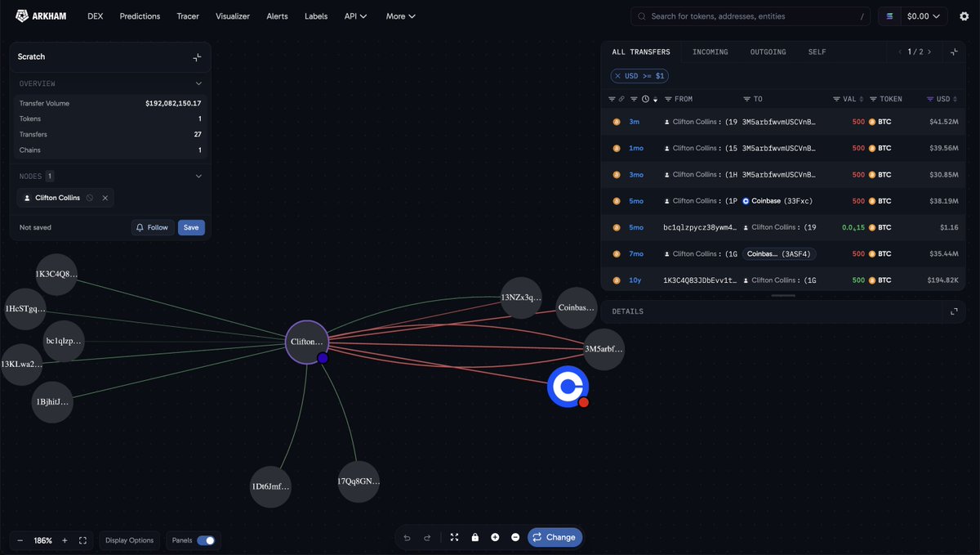Click the lock icon in bottom toolbar
Image resolution: width=980 pixels, height=555 pixels.
pyautogui.click(x=474, y=537)
